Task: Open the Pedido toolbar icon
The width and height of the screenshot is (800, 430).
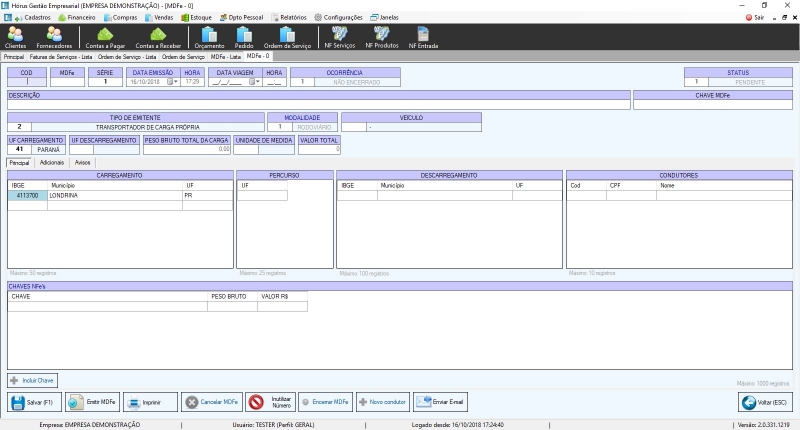Action: (244, 37)
